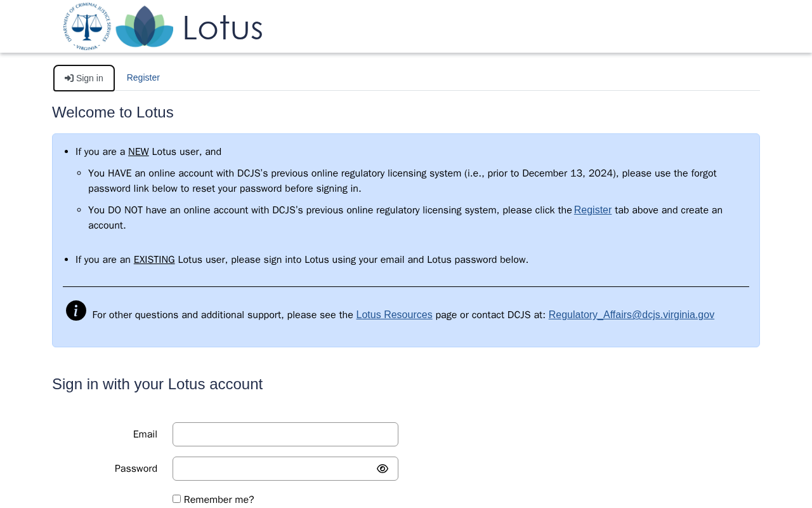Click the Lotus flower logo
812x508 pixels.
[145, 27]
